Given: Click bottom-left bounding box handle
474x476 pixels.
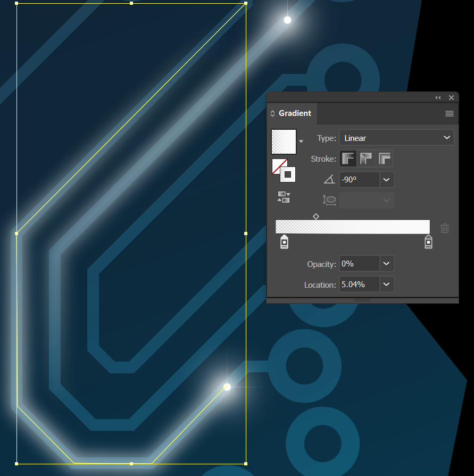Looking at the screenshot, I should pyautogui.click(x=16, y=464).
